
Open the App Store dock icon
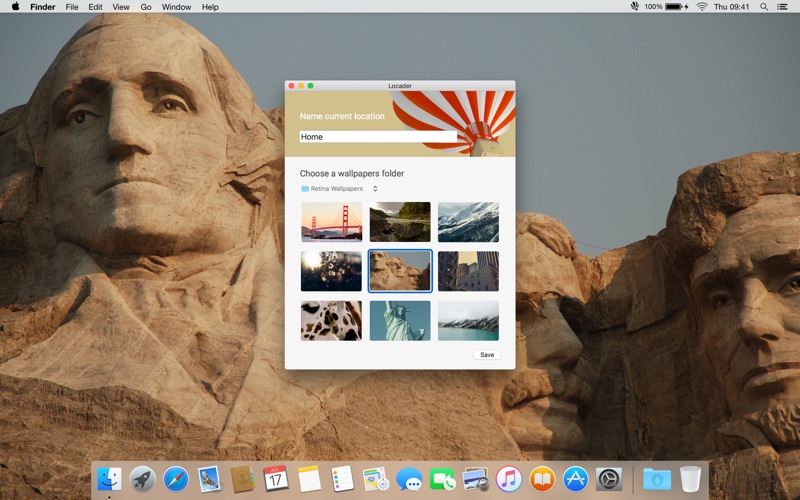[x=575, y=479]
